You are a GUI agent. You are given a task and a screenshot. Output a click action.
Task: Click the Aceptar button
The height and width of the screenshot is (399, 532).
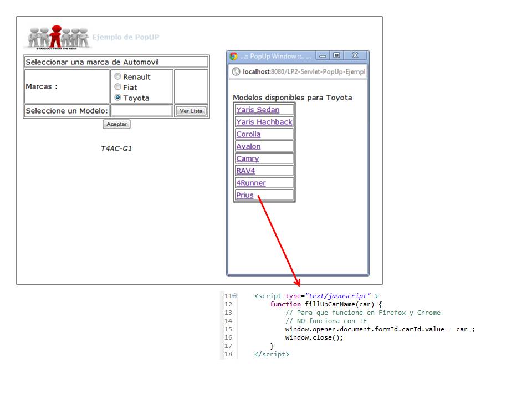117,124
